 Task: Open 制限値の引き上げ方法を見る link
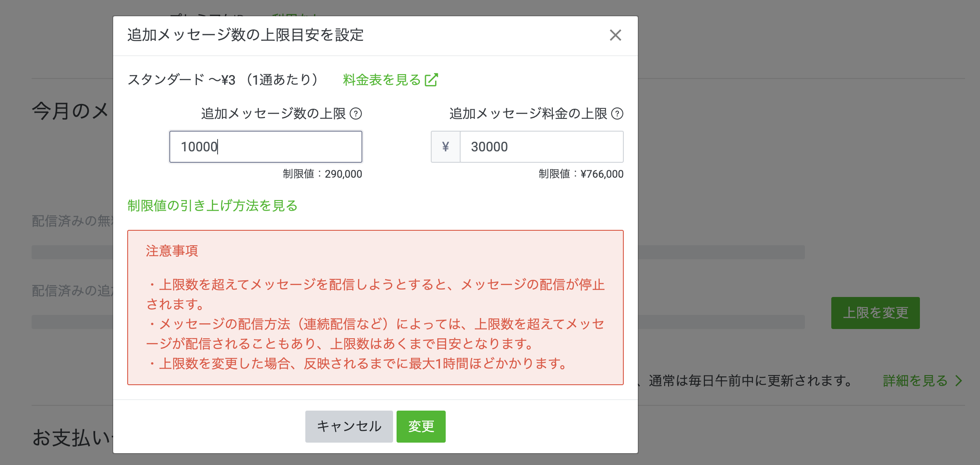pyautogui.click(x=212, y=205)
